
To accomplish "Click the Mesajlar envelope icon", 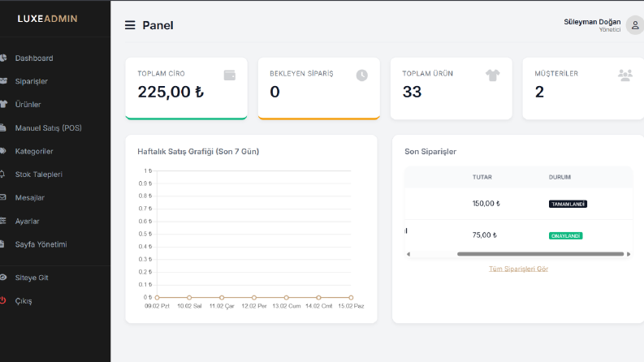I will [x=3, y=197].
